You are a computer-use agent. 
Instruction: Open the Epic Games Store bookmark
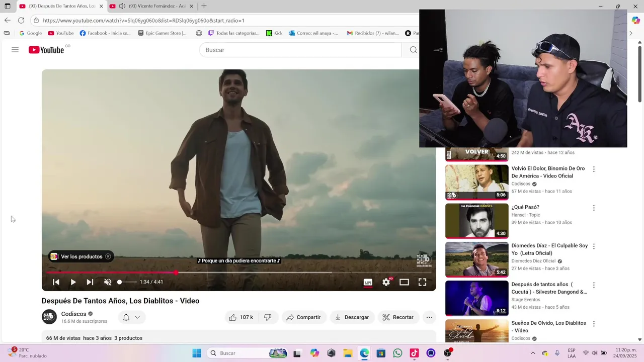(x=162, y=33)
